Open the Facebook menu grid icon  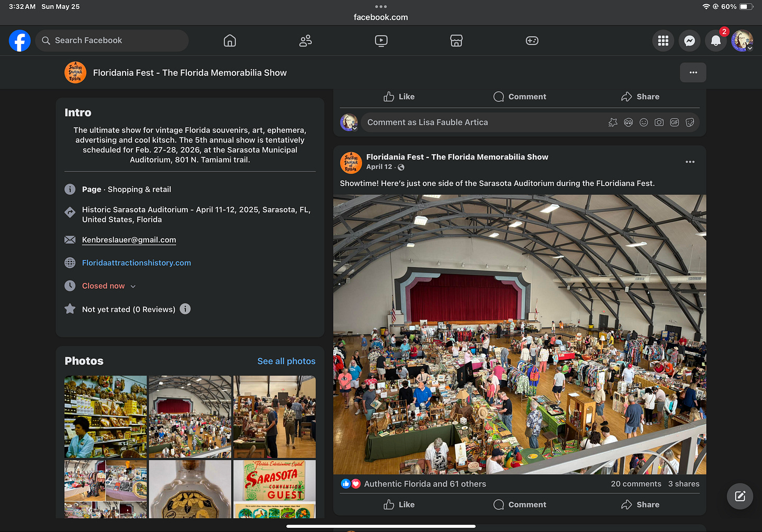663,41
